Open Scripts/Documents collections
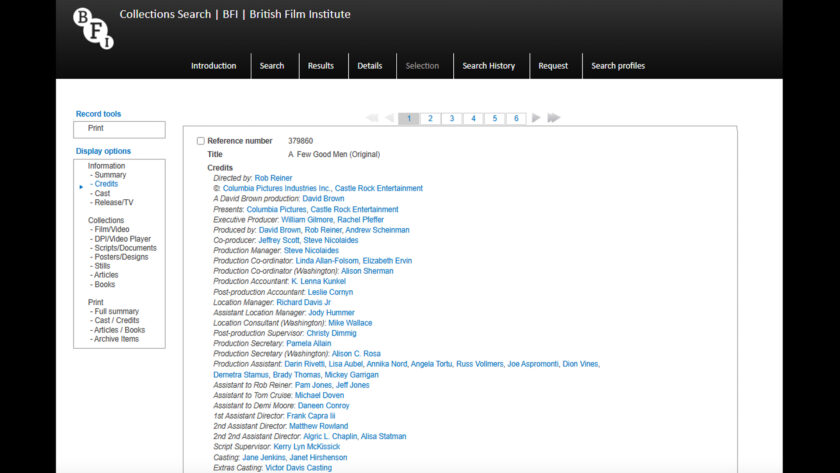Image resolution: width=840 pixels, height=473 pixels. click(x=125, y=248)
